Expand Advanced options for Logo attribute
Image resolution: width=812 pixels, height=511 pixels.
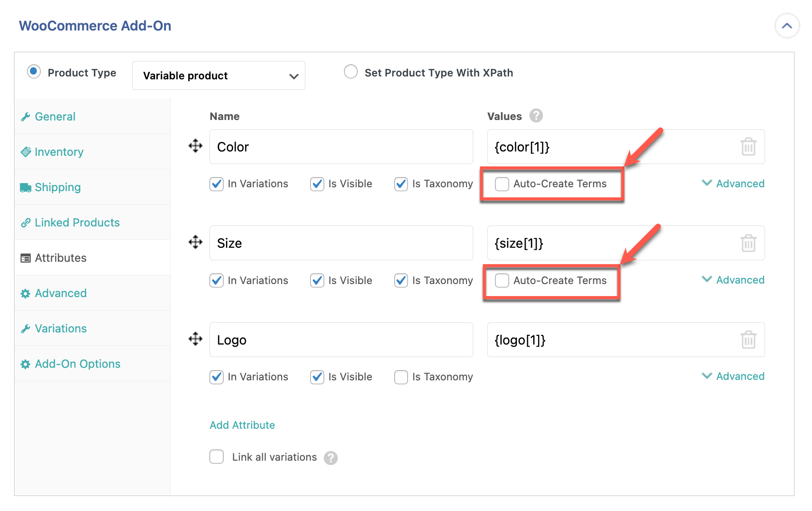pos(733,376)
